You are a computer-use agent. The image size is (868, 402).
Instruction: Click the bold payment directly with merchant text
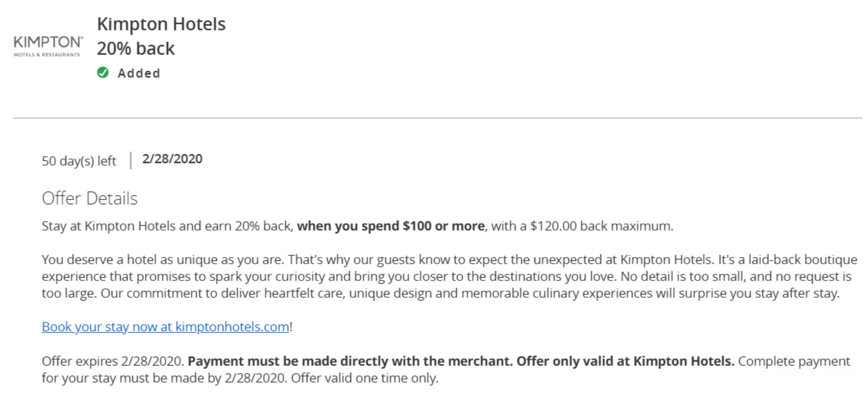pos(350,361)
